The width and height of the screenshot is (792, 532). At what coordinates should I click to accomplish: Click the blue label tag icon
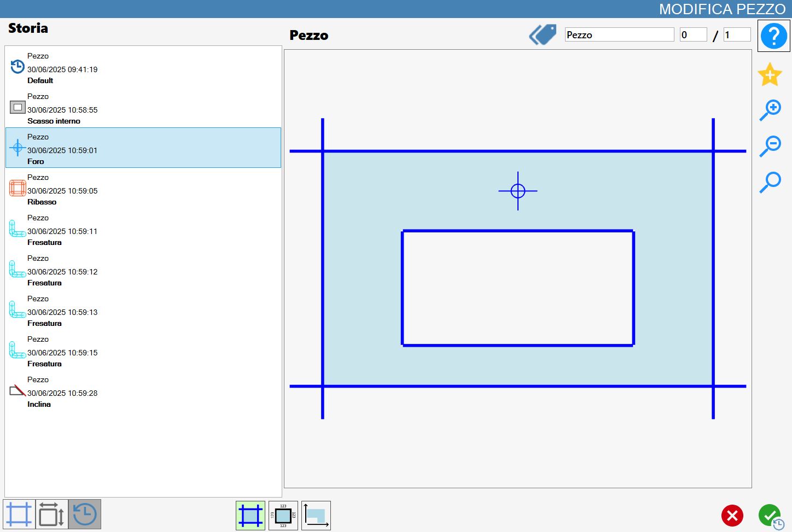pyautogui.click(x=543, y=34)
